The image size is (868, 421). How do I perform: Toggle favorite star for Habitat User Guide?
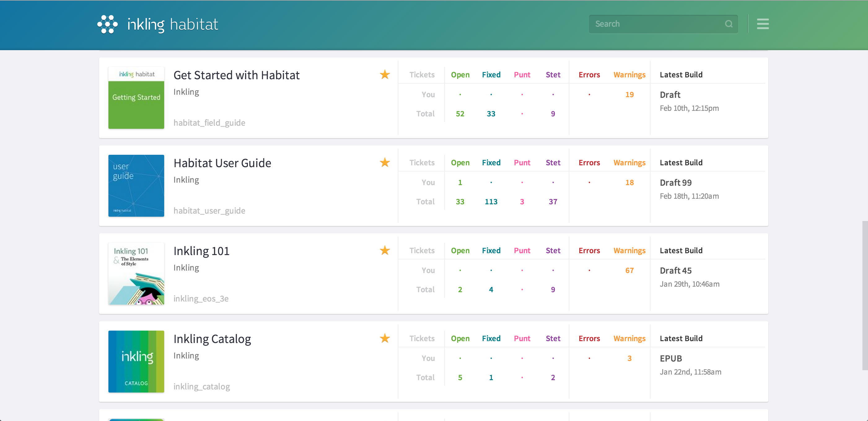pos(385,162)
